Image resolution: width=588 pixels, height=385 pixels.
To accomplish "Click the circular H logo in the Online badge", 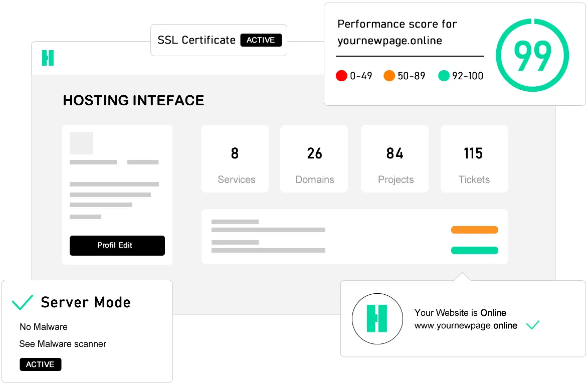I will coord(377,319).
